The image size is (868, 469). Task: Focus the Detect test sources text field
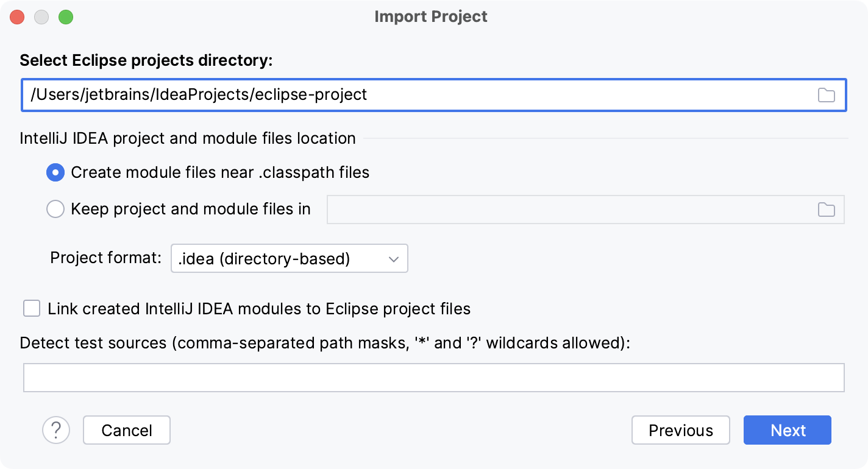click(433, 378)
